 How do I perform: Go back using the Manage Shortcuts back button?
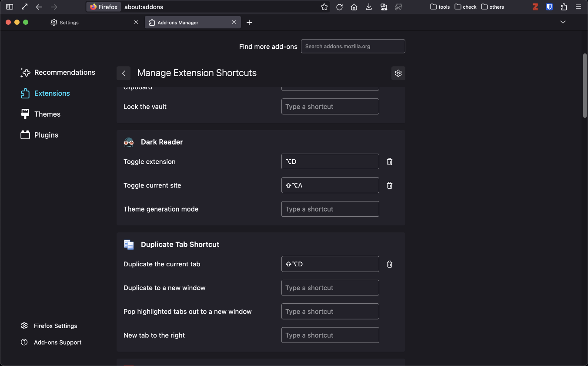(x=124, y=73)
